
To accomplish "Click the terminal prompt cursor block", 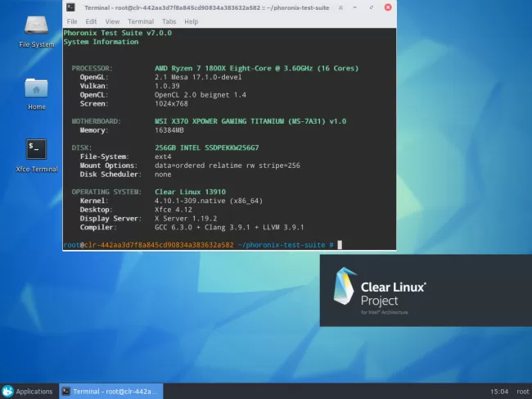I will coord(340,245).
